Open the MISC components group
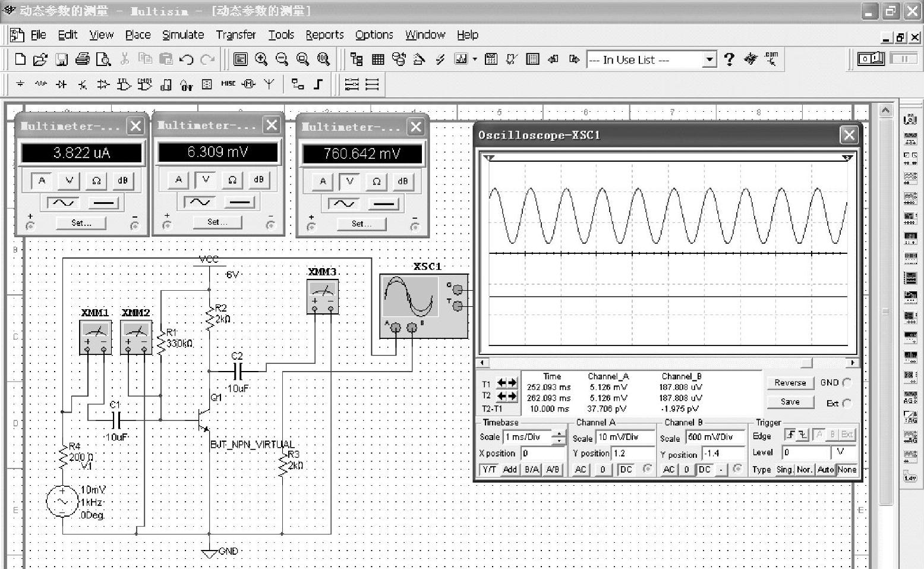This screenshot has width=924, height=569. coord(228,84)
